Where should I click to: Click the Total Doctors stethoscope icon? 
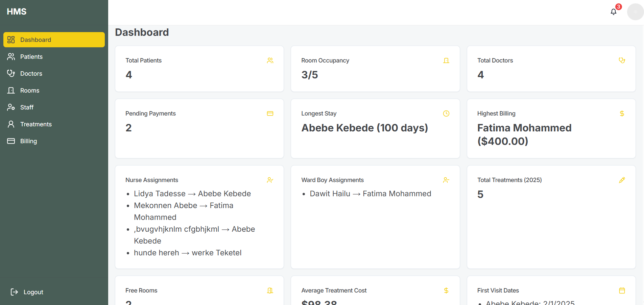point(622,60)
